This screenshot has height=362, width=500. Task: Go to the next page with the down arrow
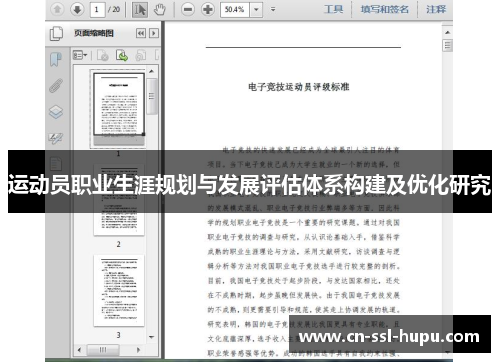pyautogui.click(x=77, y=9)
